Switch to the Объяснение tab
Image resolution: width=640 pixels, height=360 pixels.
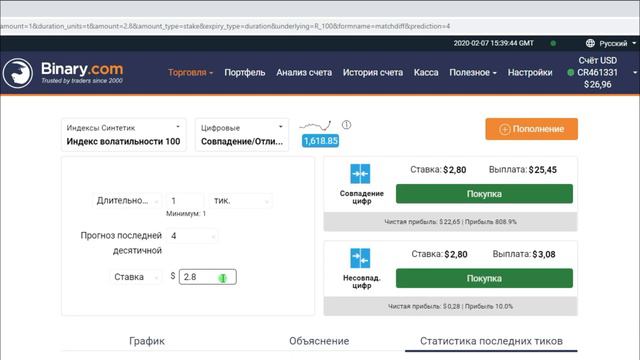point(319,341)
